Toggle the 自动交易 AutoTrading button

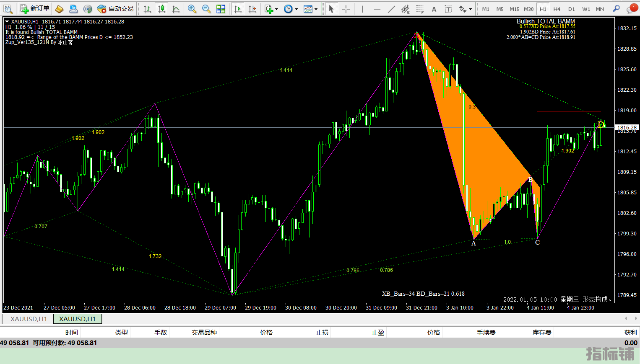point(116,9)
